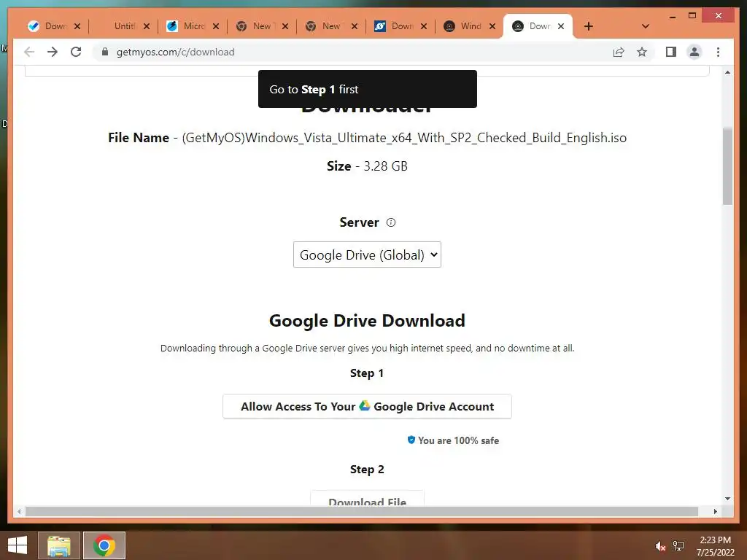Viewport: 747px width, 560px height.
Task: Click the horizontal scroll left arrow
Action: [x=18, y=511]
